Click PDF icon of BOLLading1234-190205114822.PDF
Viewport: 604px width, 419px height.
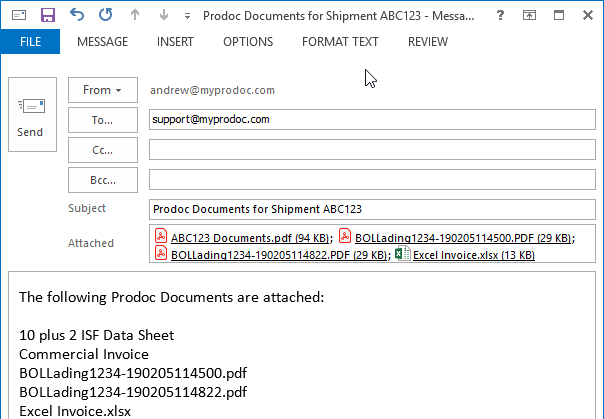click(x=161, y=253)
